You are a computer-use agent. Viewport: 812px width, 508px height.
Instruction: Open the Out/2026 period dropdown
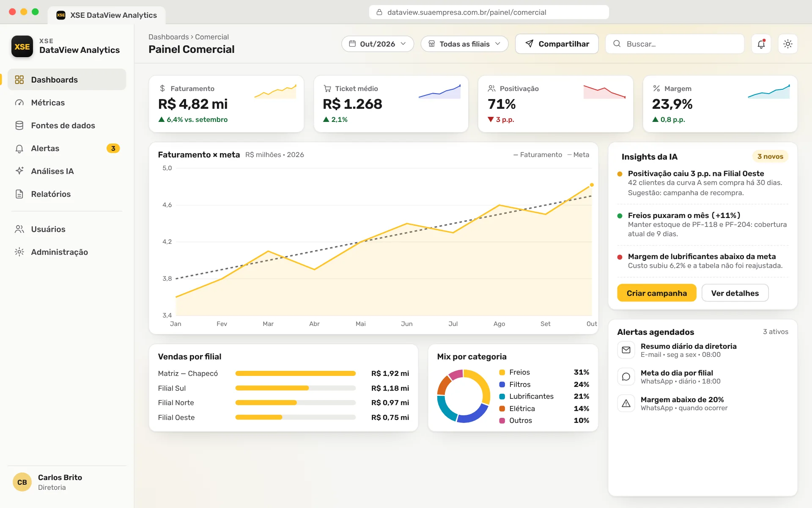point(377,44)
